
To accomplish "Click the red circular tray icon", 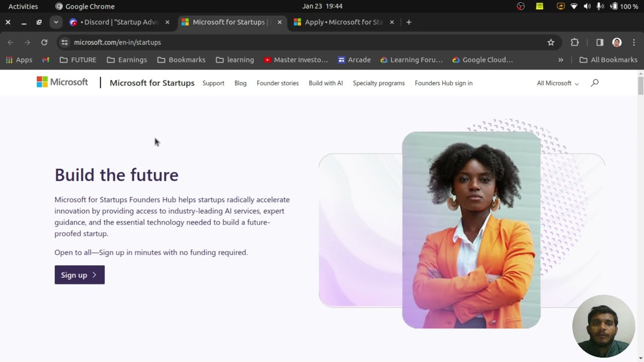I will tap(521, 6).
